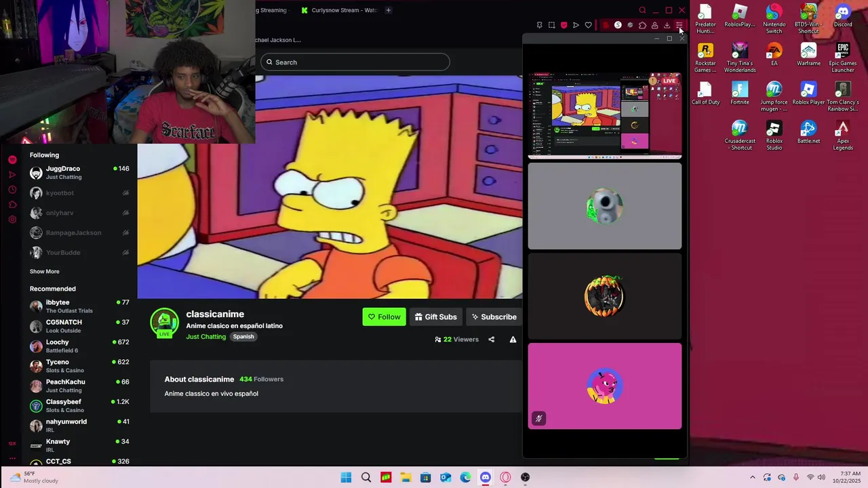Open recommended channel Loochy
Viewport: 868px width, 488px height.
tap(80, 346)
